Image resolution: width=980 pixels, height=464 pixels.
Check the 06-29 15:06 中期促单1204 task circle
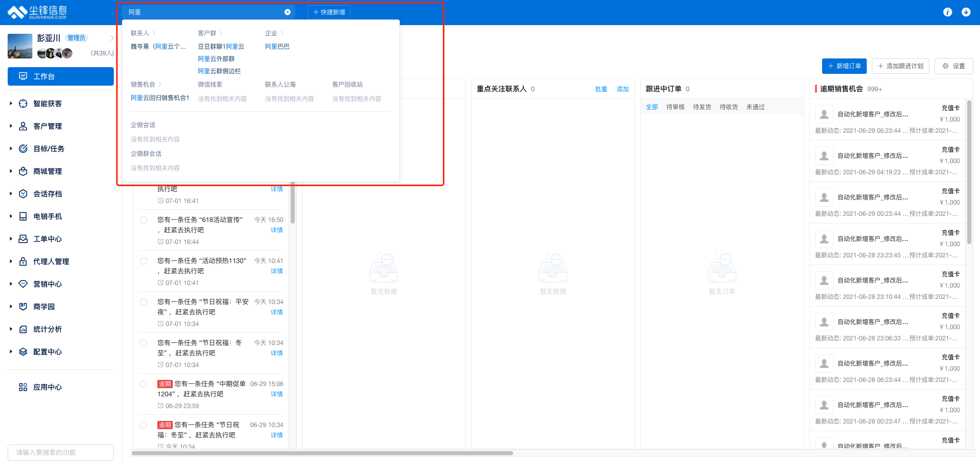click(x=144, y=384)
